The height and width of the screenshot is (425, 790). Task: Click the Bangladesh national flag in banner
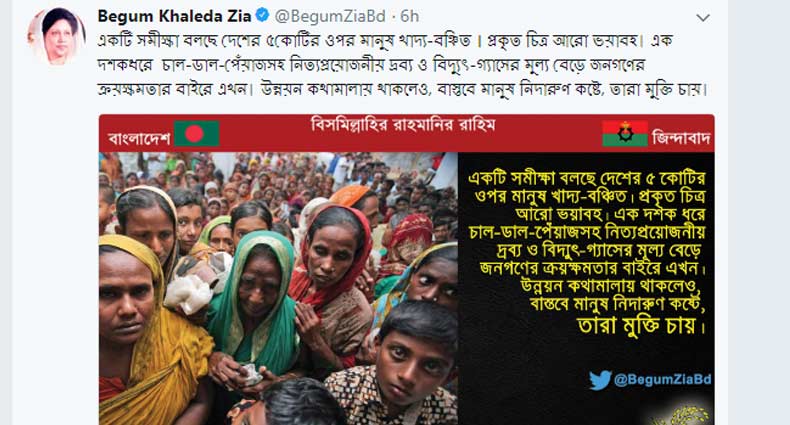196,133
